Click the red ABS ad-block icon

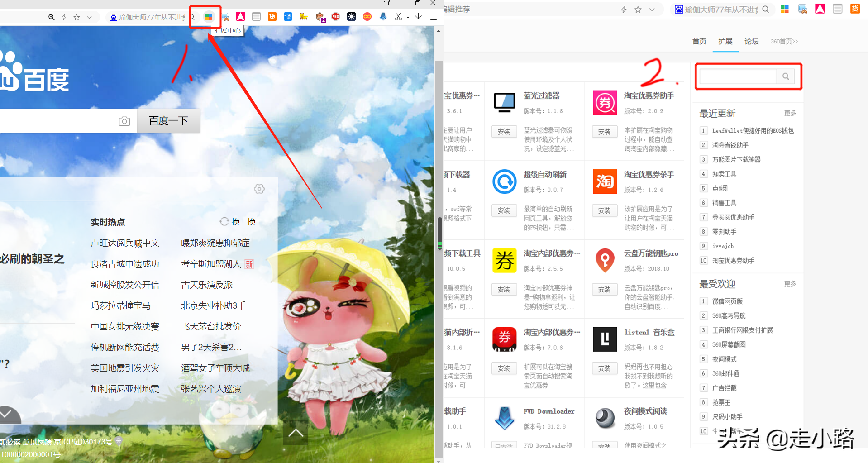(x=336, y=17)
